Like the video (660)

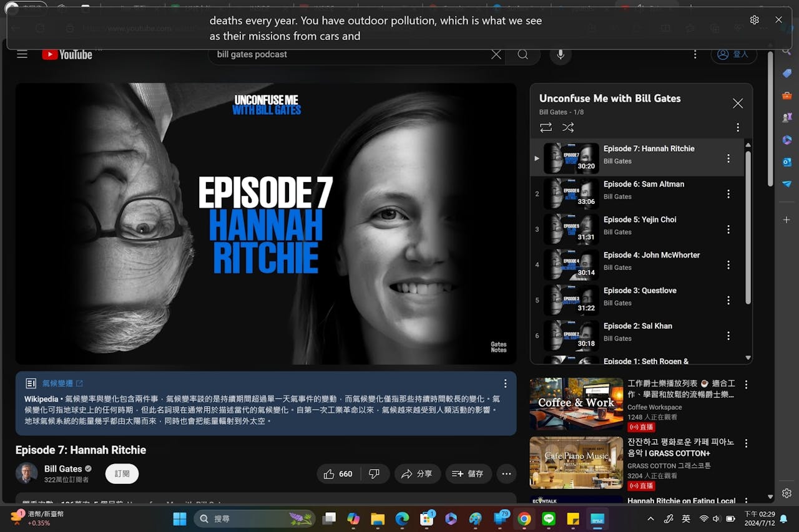338,473
